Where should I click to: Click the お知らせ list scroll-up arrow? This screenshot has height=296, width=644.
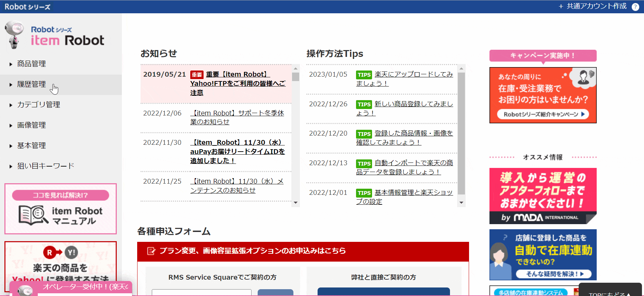(x=295, y=68)
